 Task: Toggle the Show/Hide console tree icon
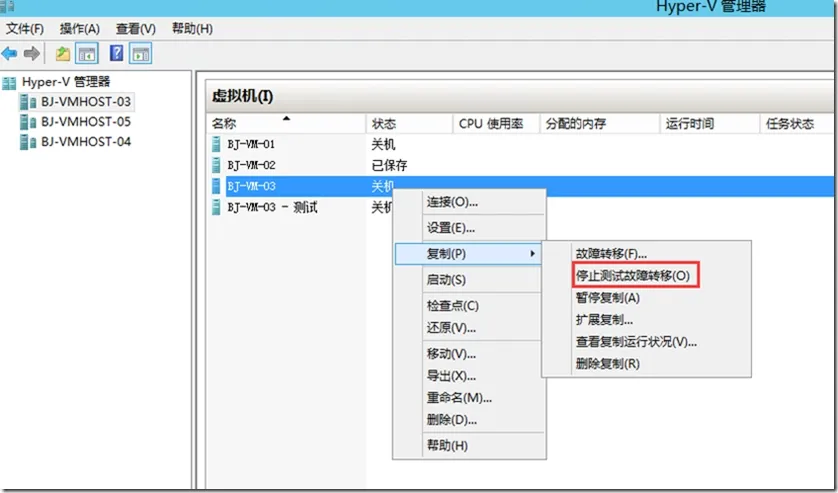click(87, 53)
